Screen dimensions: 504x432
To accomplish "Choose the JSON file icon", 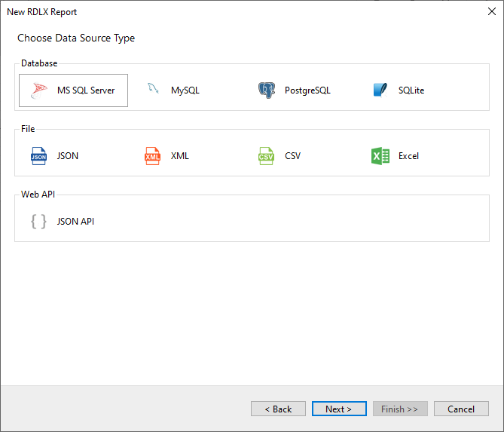I will tap(38, 156).
